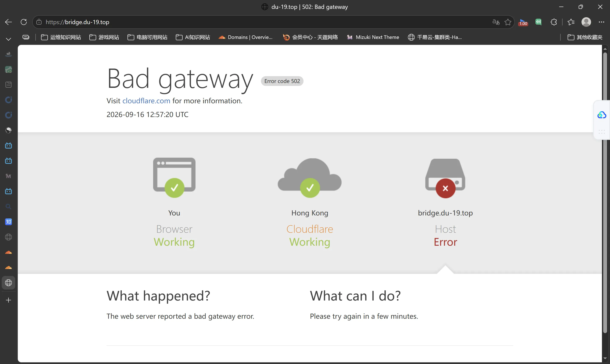This screenshot has width=610, height=364.
Task: Open the AI知识网站 bookmark folder
Action: [193, 37]
